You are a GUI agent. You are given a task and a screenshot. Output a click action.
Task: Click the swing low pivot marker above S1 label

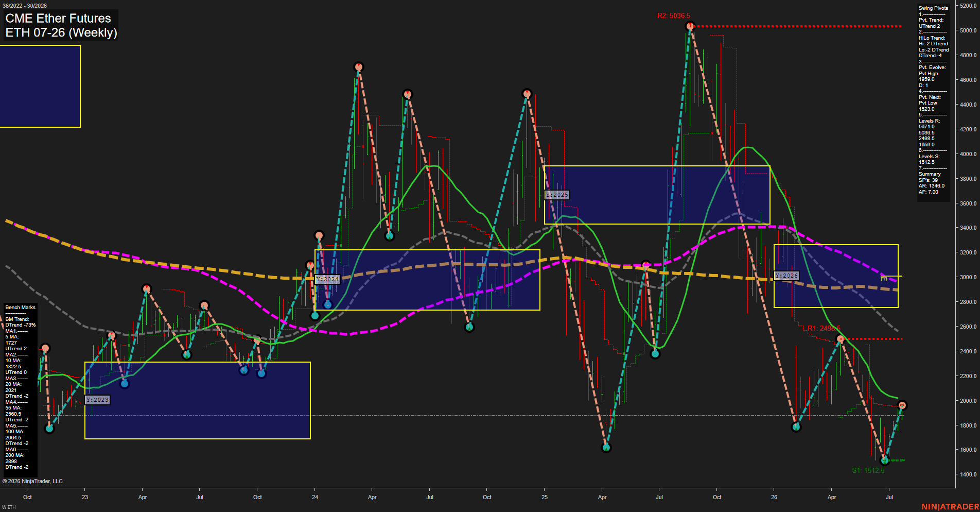pyautogui.click(x=885, y=460)
